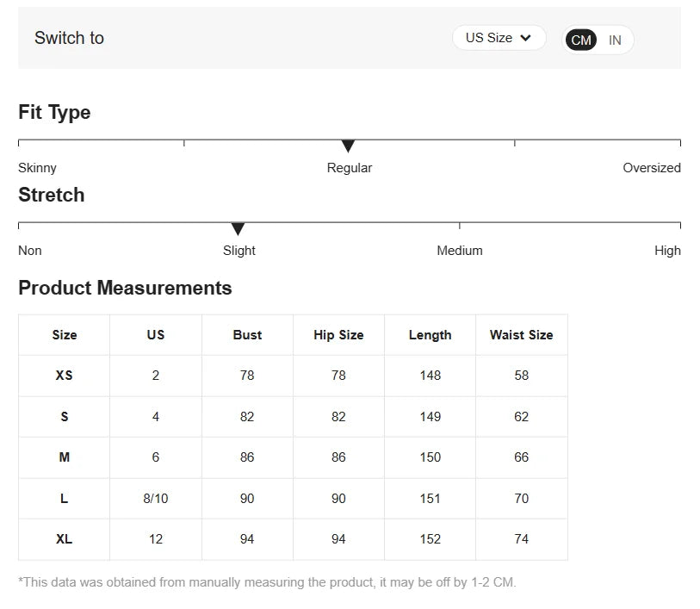
Task: Click US value 8/10 in L row
Action: coord(155,498)
